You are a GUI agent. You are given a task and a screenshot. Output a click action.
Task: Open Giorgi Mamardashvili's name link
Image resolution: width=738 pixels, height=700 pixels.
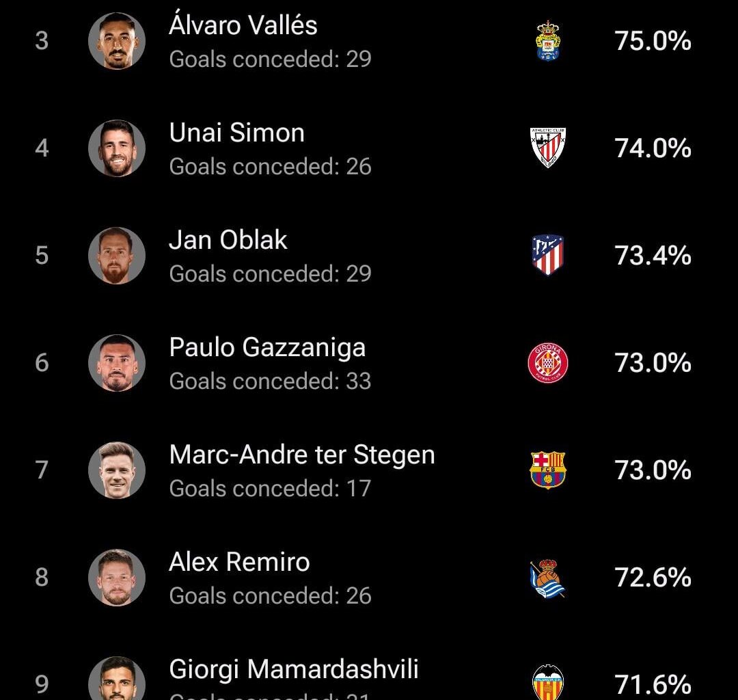pos(294,669)
